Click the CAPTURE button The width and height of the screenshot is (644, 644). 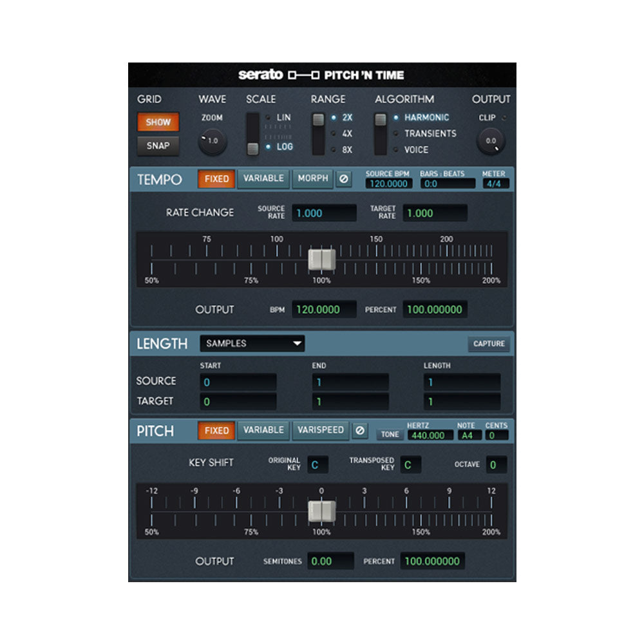click(x=488, y=343)
